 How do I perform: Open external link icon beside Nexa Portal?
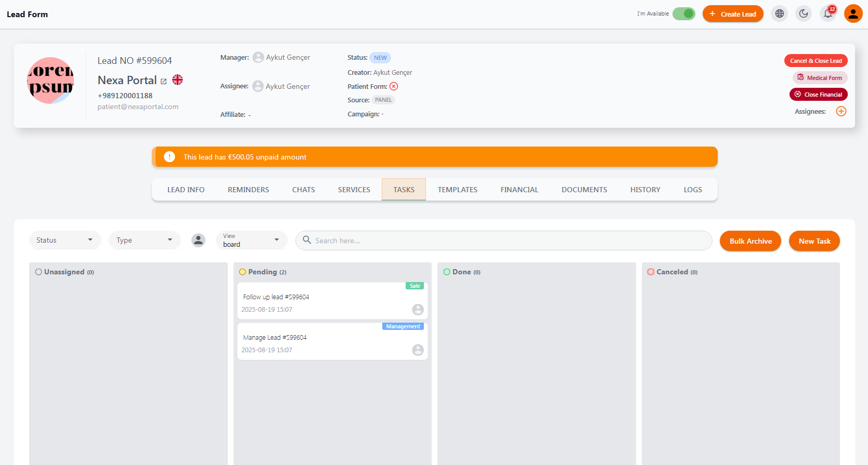(164, 82)
